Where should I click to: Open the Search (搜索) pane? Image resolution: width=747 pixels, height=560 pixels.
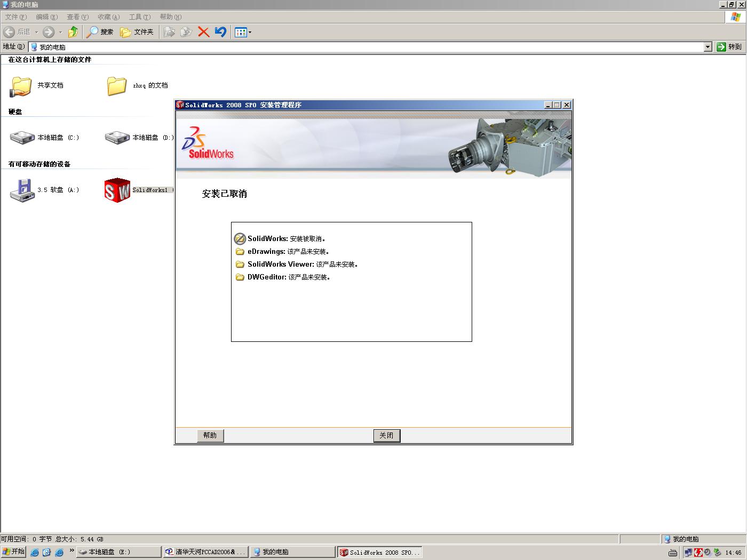[x=100, y=32]
